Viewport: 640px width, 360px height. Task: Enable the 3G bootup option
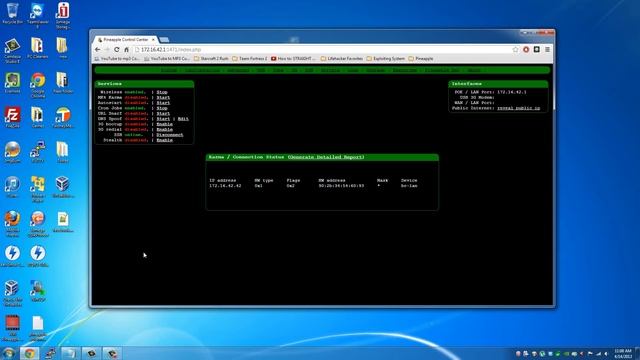coord(164,124)
